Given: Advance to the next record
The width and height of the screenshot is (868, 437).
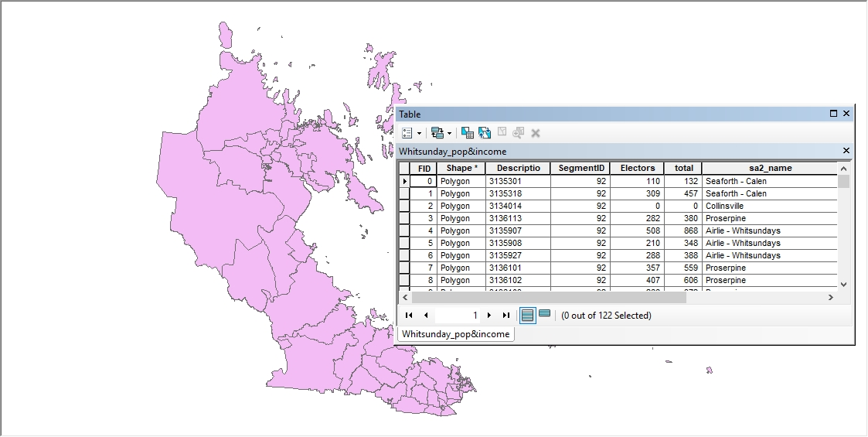Looking at the screenshot, I should pos(489,315).
